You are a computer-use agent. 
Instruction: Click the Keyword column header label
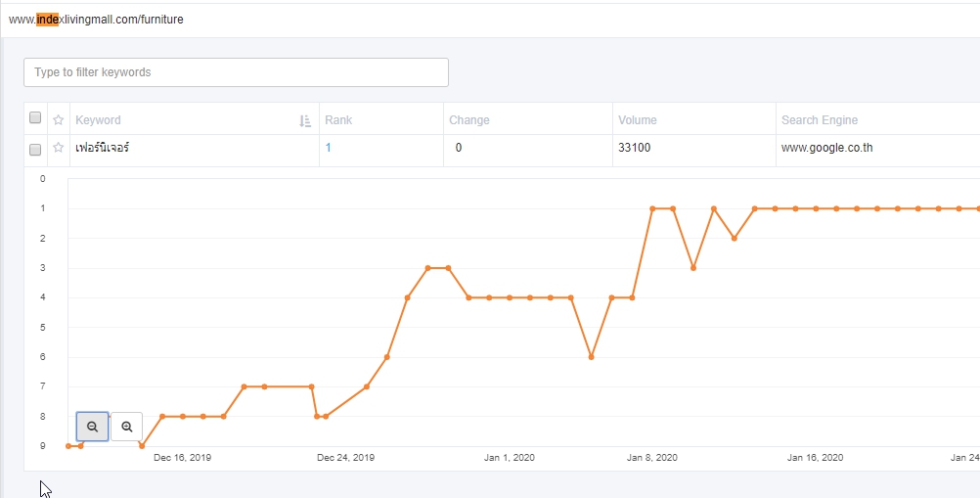tap(99, 120)
